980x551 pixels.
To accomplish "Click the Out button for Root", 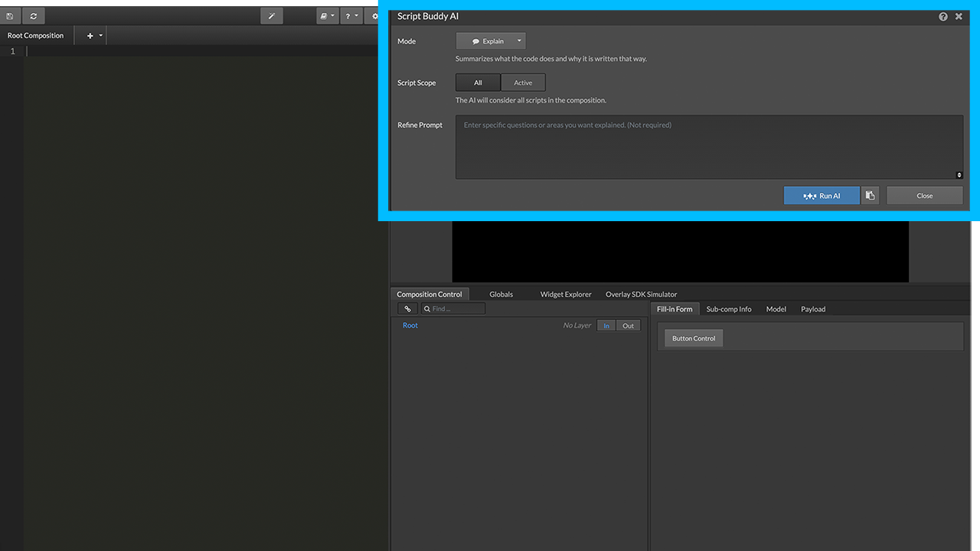I will (x=628, y=326).
